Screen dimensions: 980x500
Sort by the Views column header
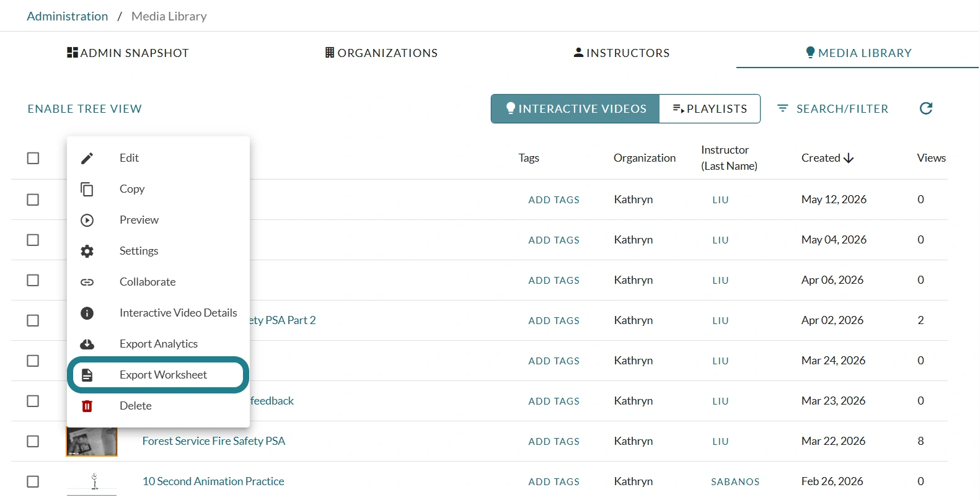(x=932, y=158)
